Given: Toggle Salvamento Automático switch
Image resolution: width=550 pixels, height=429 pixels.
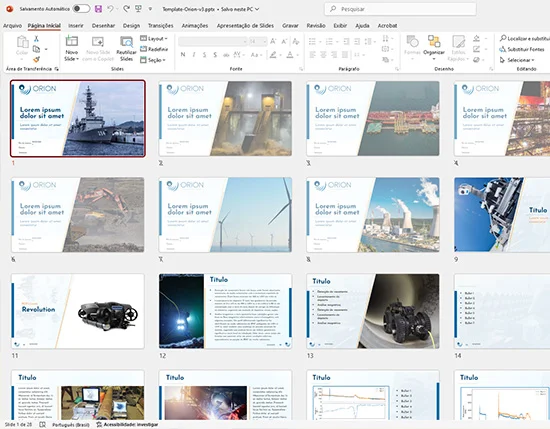Looking at the screenshot, I should click(x=81, y=9).
